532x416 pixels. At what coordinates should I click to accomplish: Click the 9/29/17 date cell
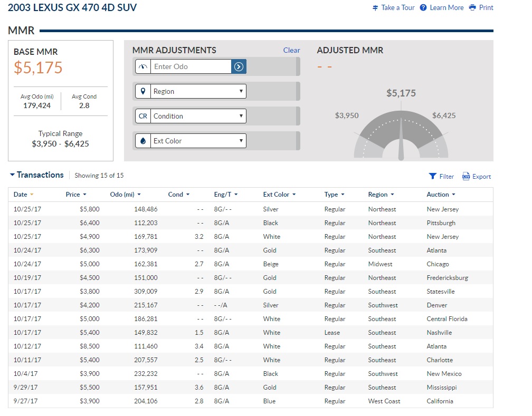tap(25, 387)
